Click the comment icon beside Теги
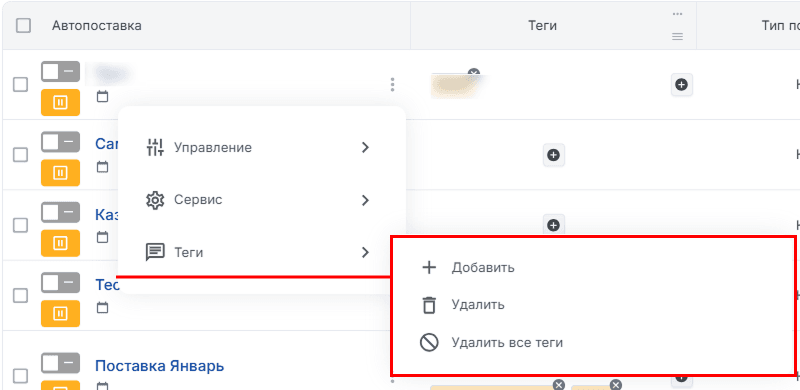Image resolution: width=800 pixels, height=390 pixels. coord(155,252)
